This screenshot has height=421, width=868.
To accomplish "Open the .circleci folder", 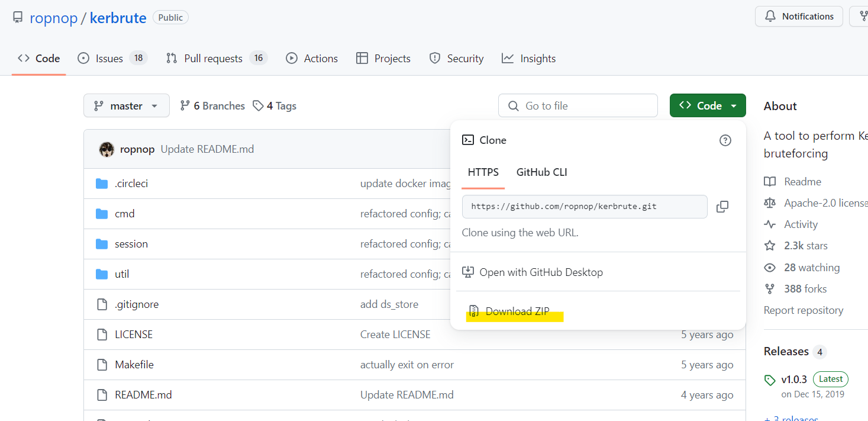I will tap(131, 184).
